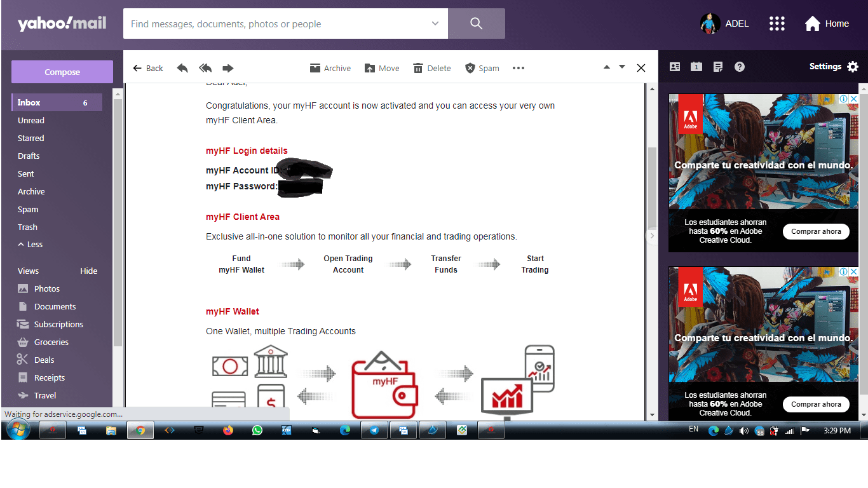Screen dimensions: 868x488
Task: Click the Compose button
Action: click(x=62, y=72)
